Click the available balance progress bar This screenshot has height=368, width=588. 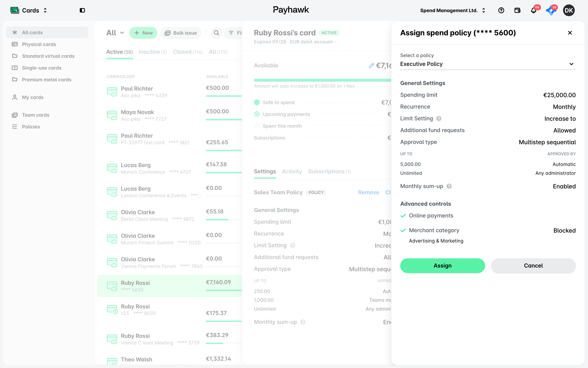pos(322,80)
